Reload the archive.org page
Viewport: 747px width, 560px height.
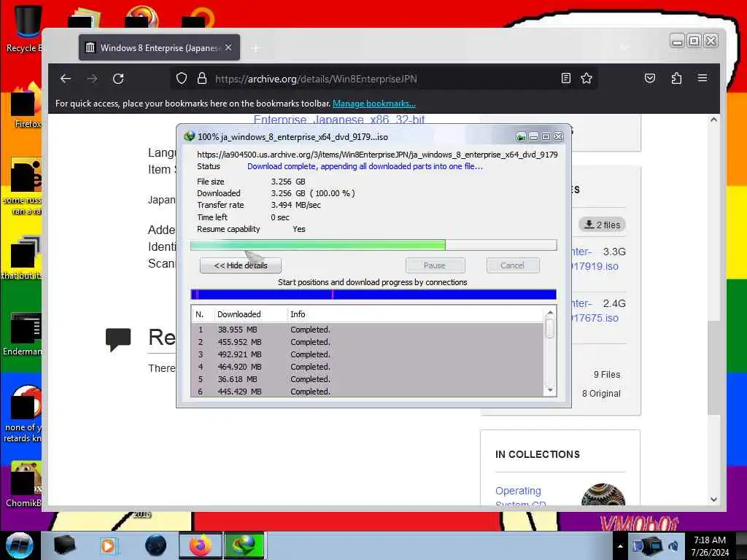tap(118, 79)
